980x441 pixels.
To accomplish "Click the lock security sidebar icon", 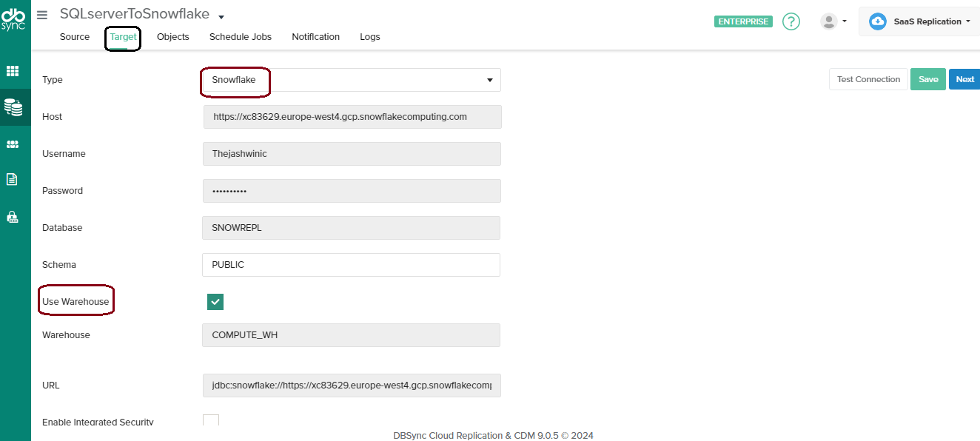I will [13, 217].
